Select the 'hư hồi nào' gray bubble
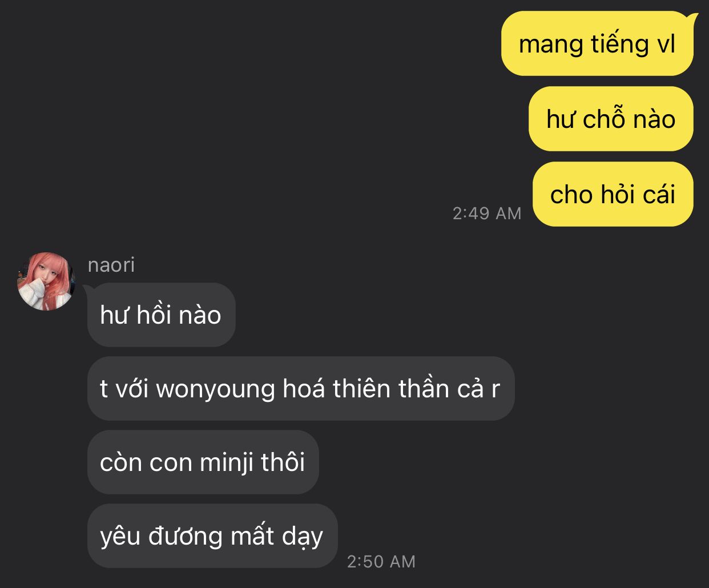Viewport: 709px width, 588px height. coord(161,315)
